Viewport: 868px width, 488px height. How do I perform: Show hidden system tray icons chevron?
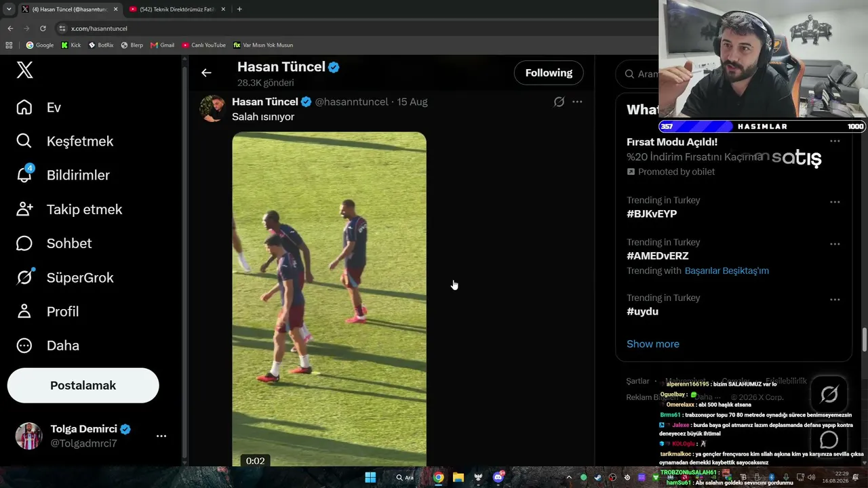pyautogui.click(x=570, y=477)
